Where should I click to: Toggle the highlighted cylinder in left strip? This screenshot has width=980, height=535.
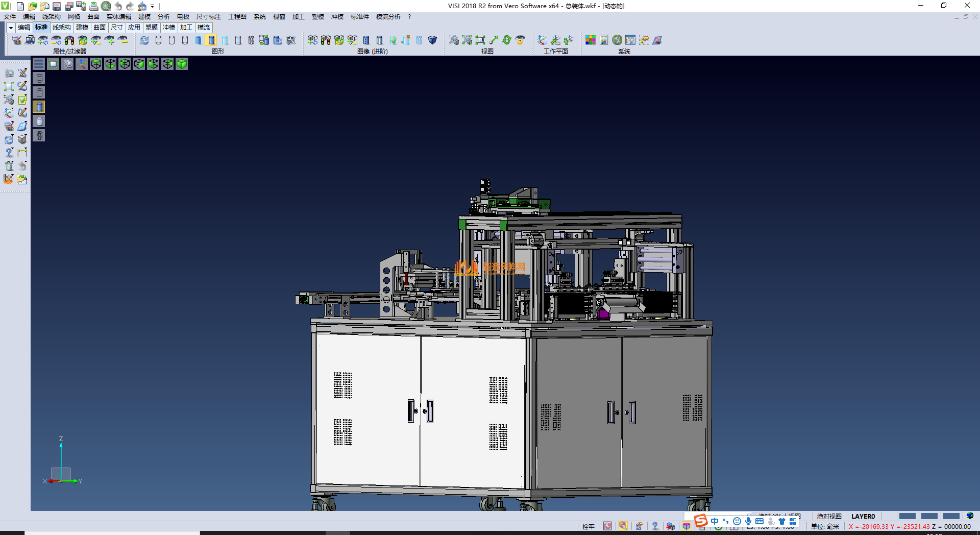39,107
